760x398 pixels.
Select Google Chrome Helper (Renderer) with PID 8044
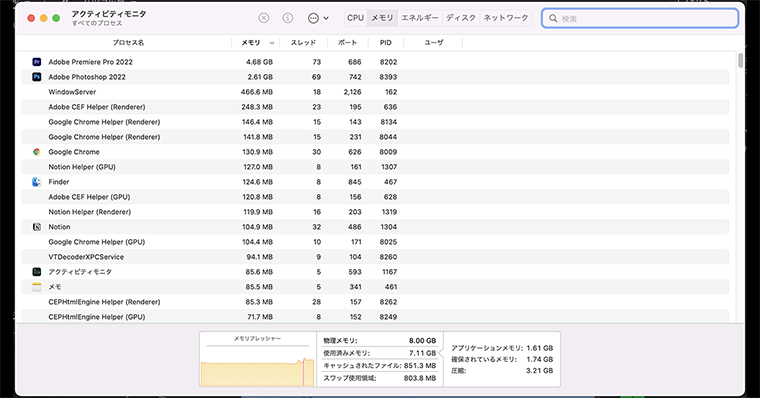375,137
